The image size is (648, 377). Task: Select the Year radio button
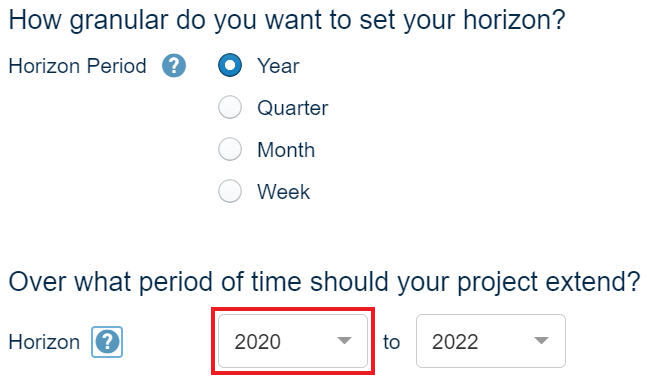(x=230, y=65)
